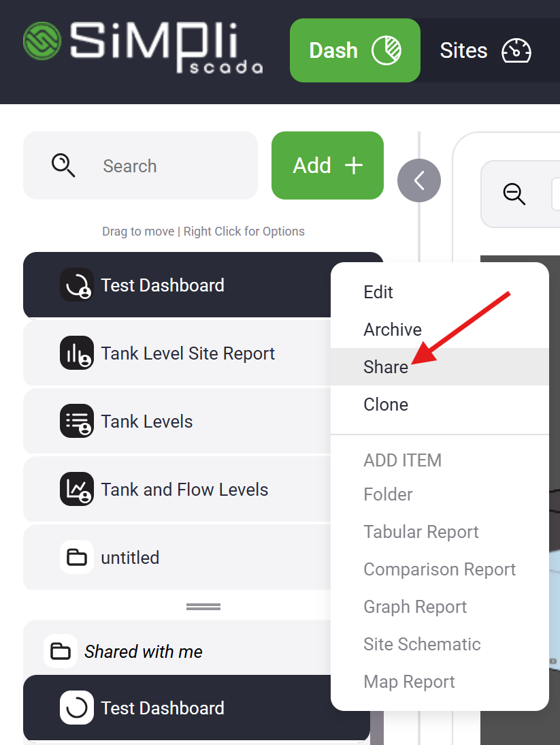Click the Tank Levels list icon
This screenshot has width=560, height=745.
coord(76,422)
